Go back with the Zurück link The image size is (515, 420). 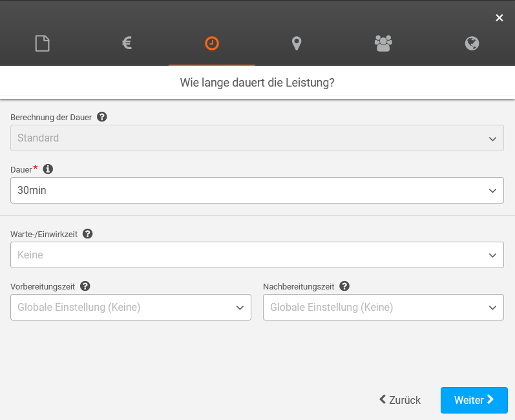point(400,400)
